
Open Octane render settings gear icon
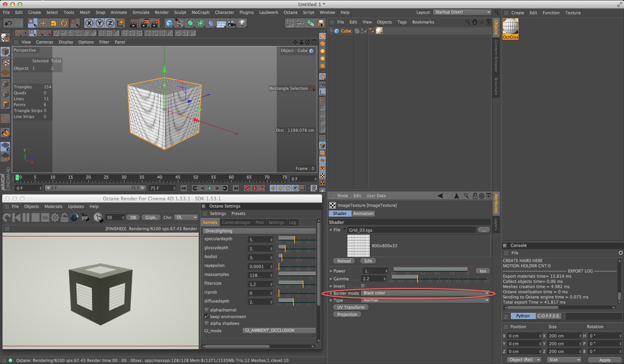(x=55, y=218)
